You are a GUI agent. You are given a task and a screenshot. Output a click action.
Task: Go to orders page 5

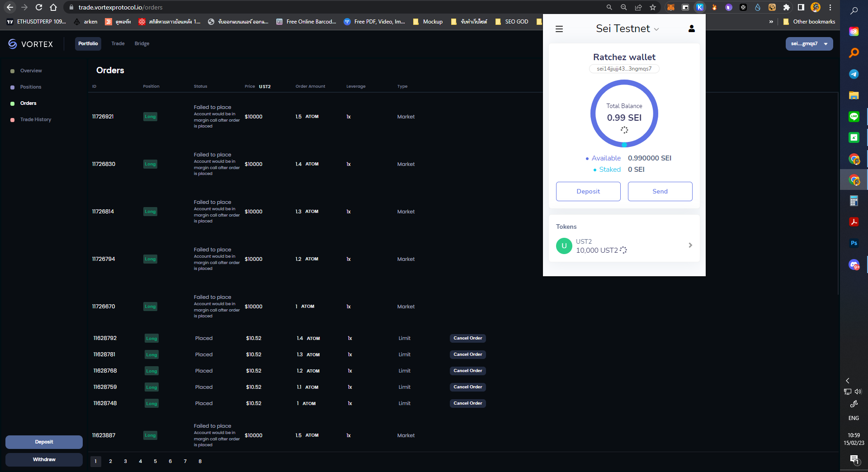[x=155, y=462]
